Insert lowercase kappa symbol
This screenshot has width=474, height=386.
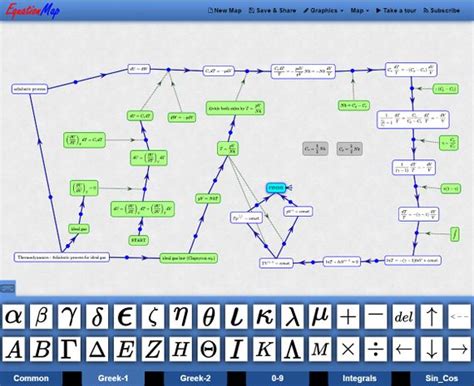264,316
